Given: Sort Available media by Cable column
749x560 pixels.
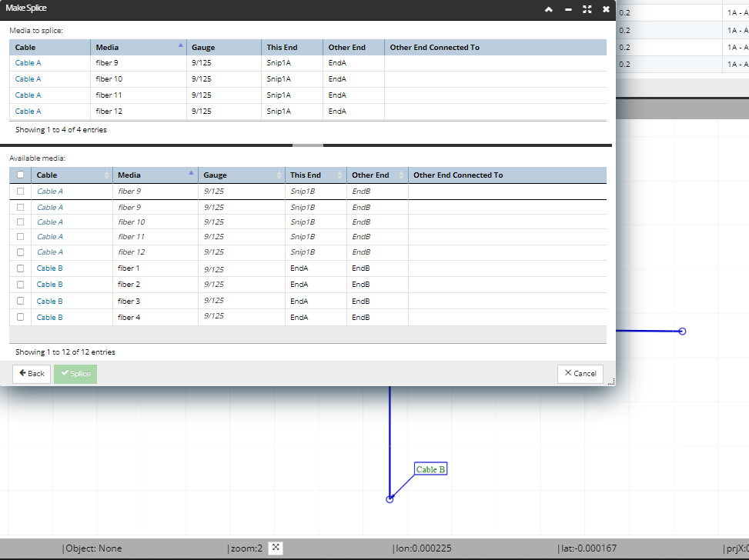Looking at the screenshot, I should pos(72,175).
